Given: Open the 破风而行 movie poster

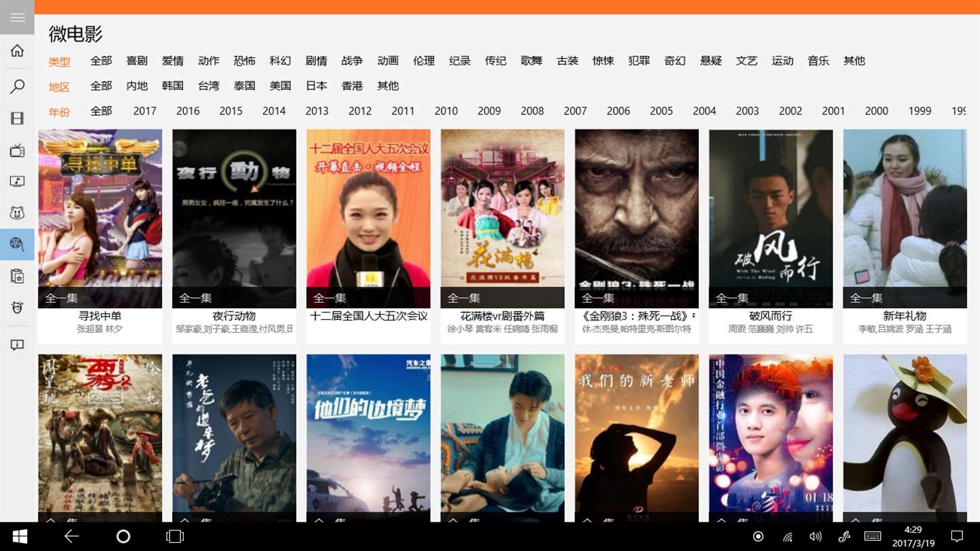Looking at the screenshot, I should [x=770, y=218].
